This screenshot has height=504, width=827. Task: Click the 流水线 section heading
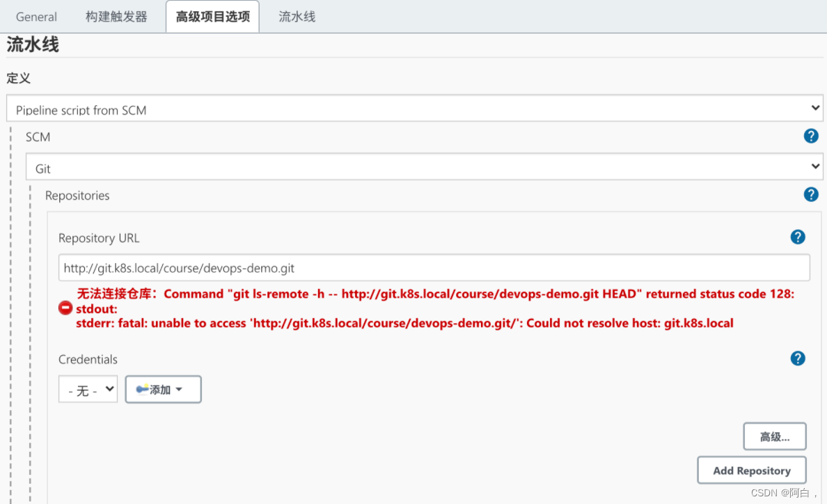(x=33, y=45)
